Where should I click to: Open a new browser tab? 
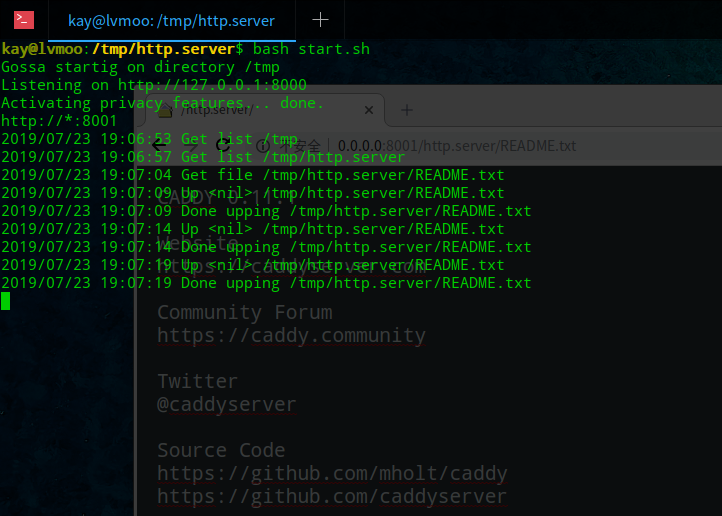point(407,110)
